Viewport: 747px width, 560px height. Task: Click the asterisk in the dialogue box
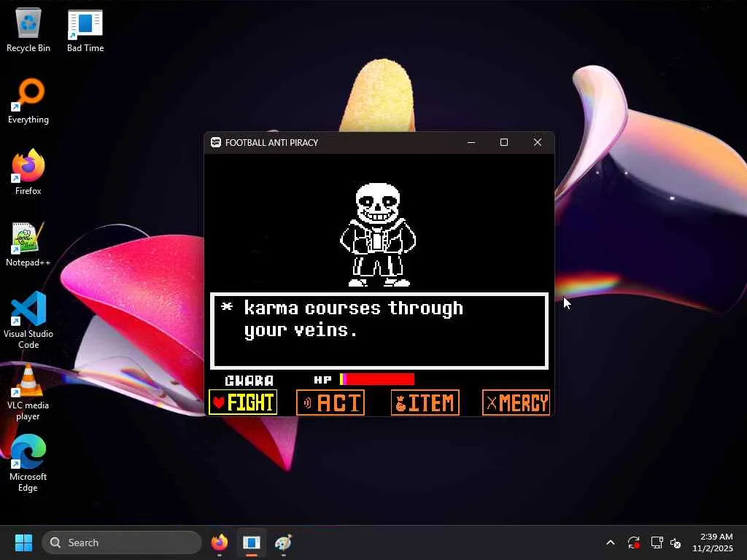click(x=227, y=306)
